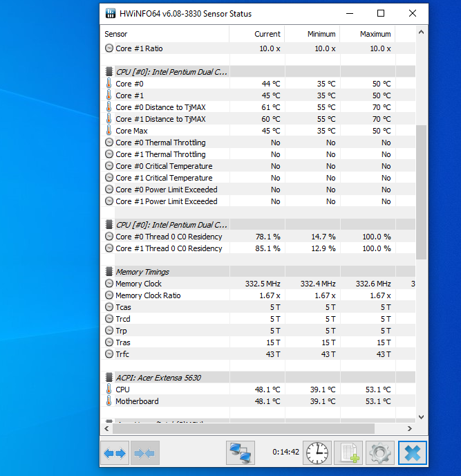Select Core #0 Distance to TjMAX row
461x476 pixels.
pos(258,107)
